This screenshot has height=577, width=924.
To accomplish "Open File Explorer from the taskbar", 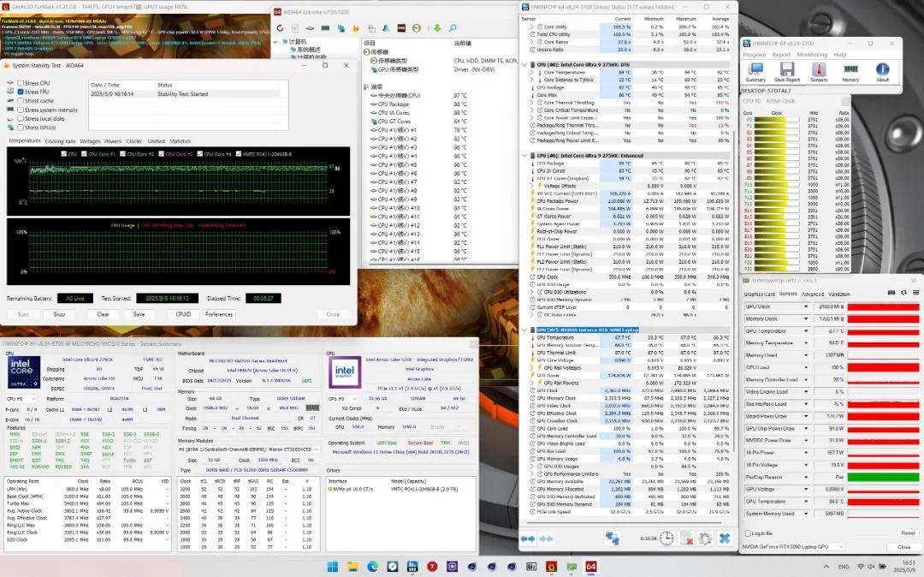I will (352, 567).
